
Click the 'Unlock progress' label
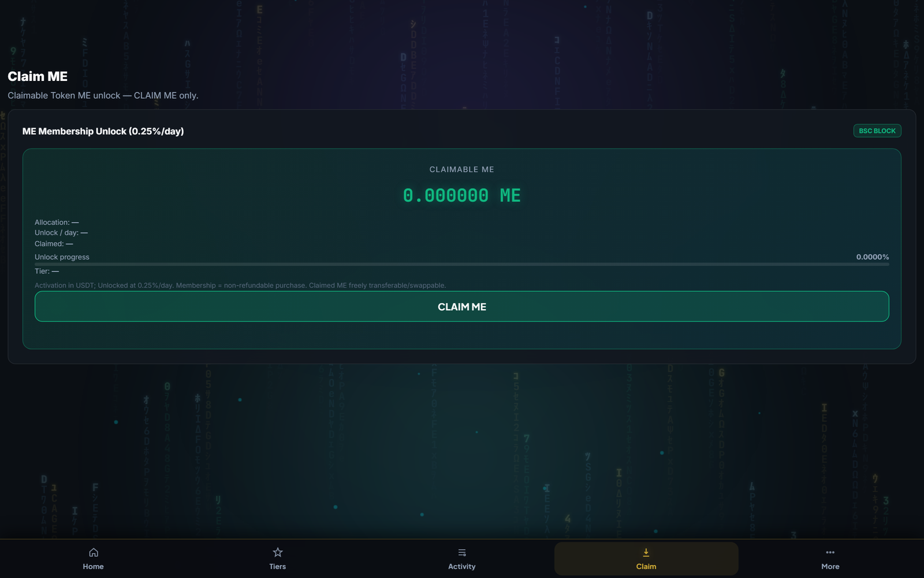click(x=62, y=257)
